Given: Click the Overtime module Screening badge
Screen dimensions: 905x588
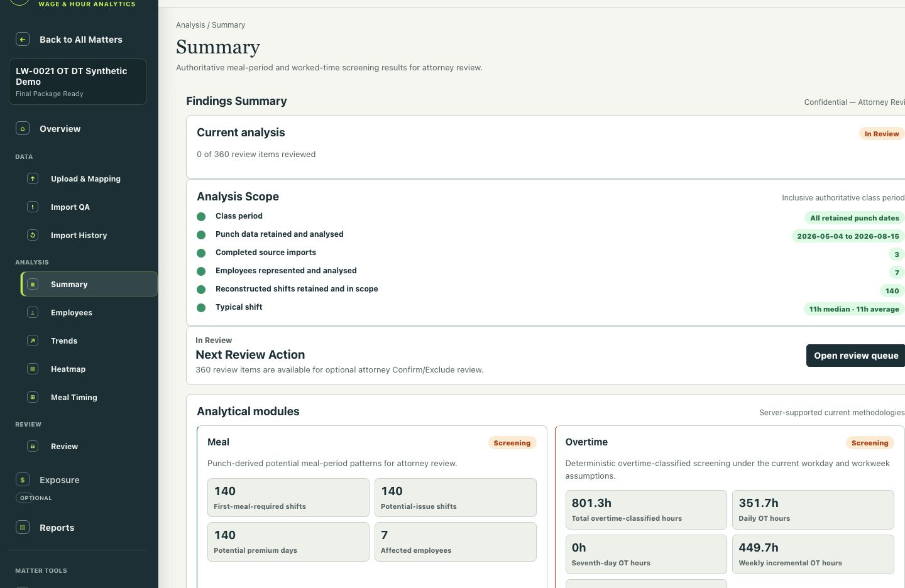Looking at the screenshot, I should pyautogui.click(x=870, y=443).
